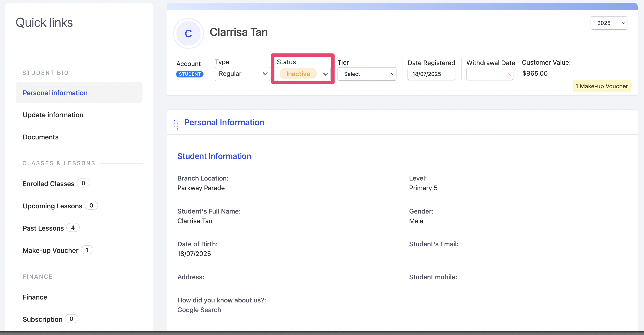
Task: Open the Subscription sidebar link
Action: coord(42,319)
